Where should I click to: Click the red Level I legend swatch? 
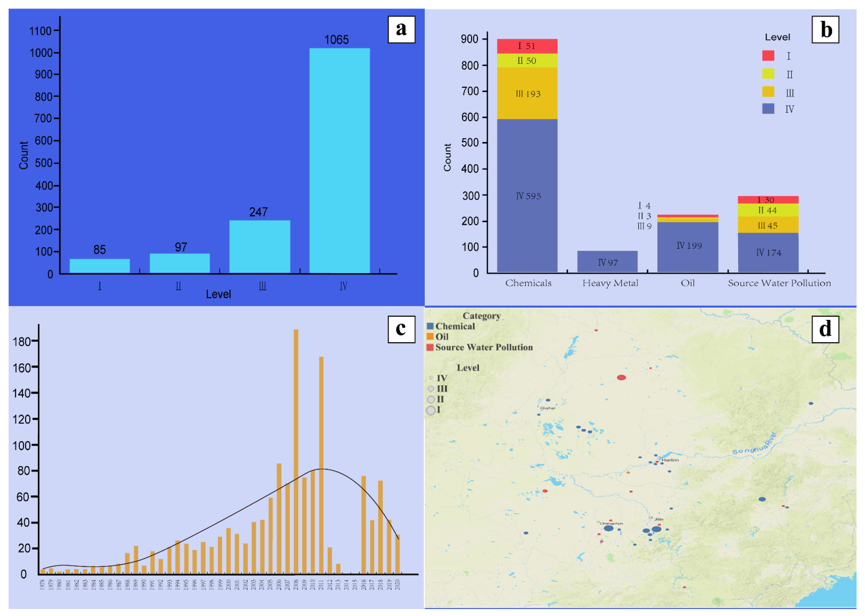tap(768, 55)
